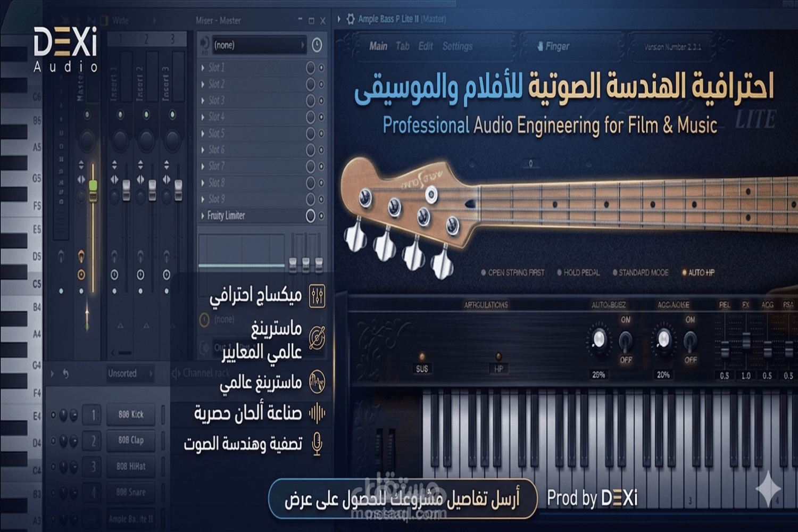The height and width of the screenshot is (532, 798).
Task: Toggle the Fruity Limiter enable LED
Action: [321, 215]
